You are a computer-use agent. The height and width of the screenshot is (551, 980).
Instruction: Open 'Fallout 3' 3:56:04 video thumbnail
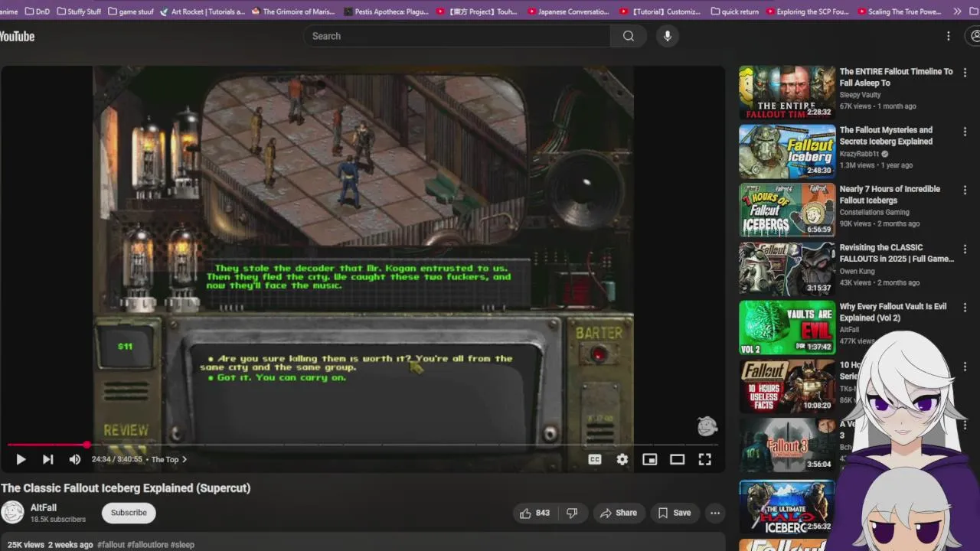click(x=786, y=445)
